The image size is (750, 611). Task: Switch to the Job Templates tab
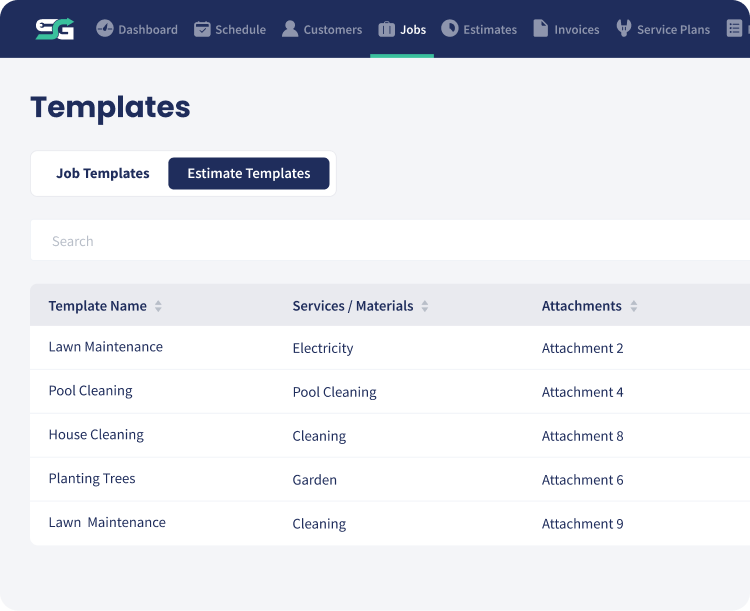tap(103, 173)
